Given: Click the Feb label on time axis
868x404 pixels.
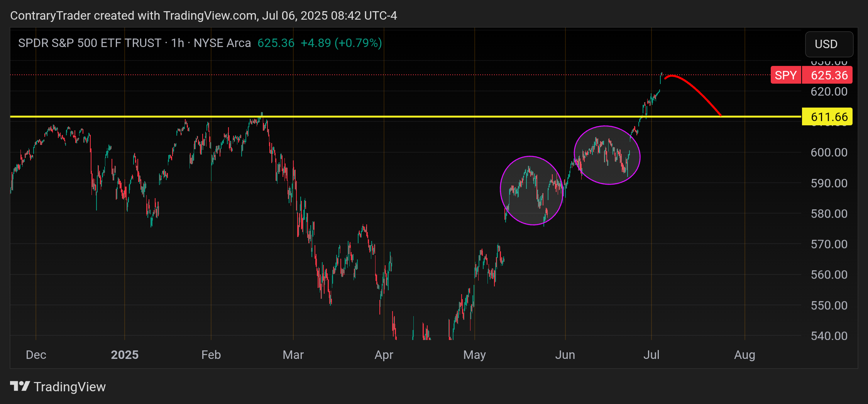Looking at the screenshot, I should point(211,355).
